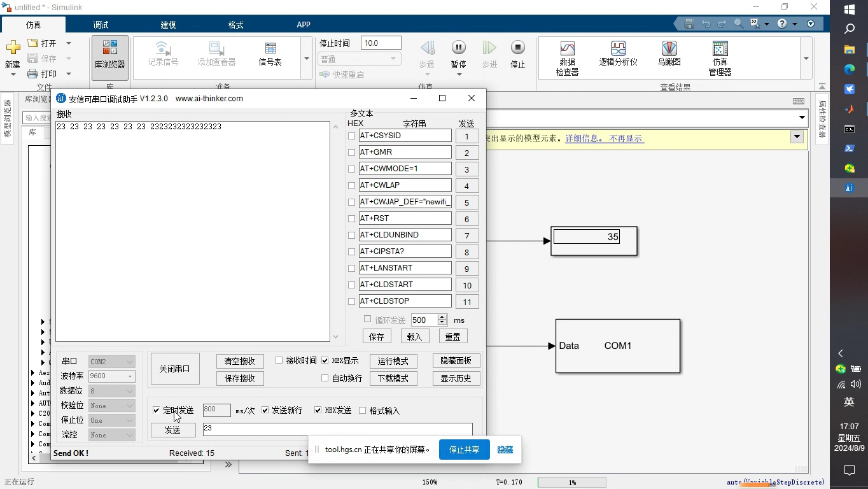This screenshot has height=489, width=868.
Task: Open the 鸟瞰图 bird's-eye view
Action: tap(668, 56)
